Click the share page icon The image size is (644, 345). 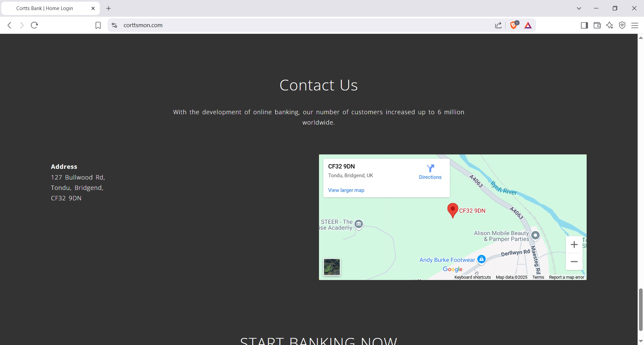[x=498, y=25]
